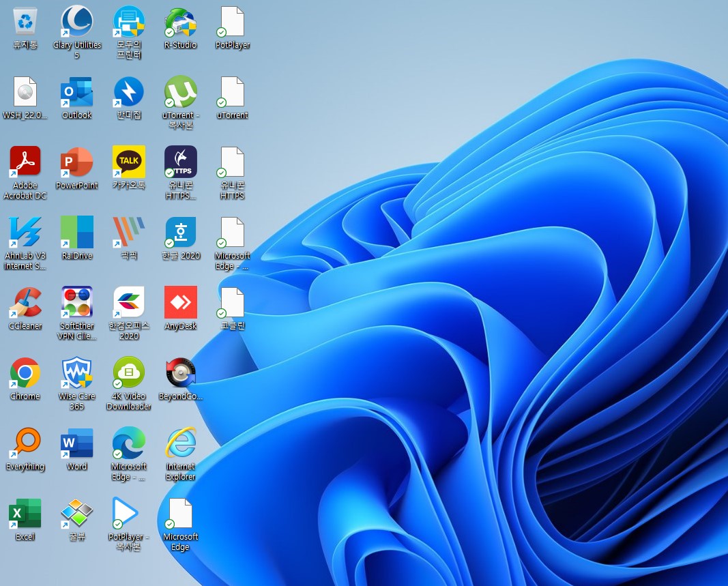Open the 픽픽 screen capture shortcut

[128, 232]
